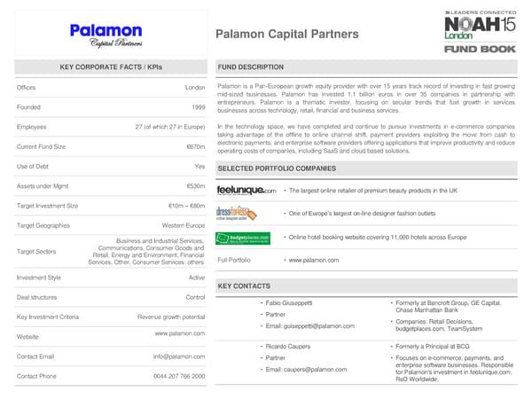This screenshot has width=532, height=399.
Task: Click the feelunique.com logo
Action: 245,190
